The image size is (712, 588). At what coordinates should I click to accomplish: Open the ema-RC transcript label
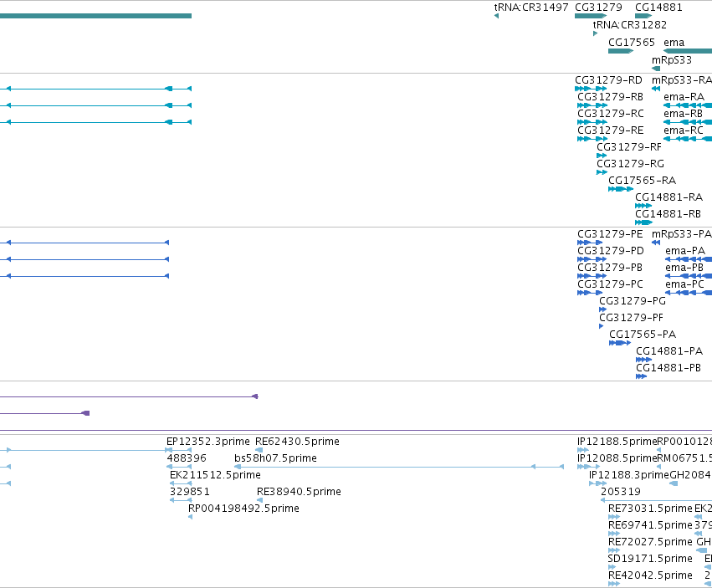point(684,130)
